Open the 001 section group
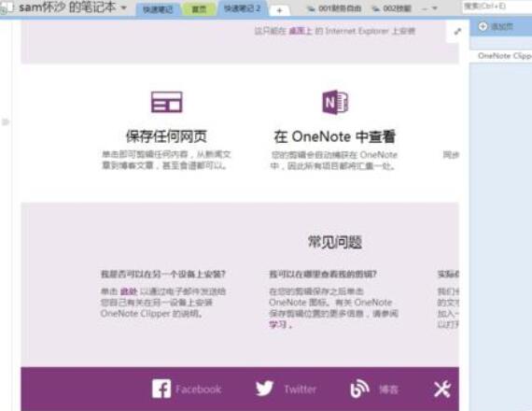The image size is (532, 411). coord(334,8)
